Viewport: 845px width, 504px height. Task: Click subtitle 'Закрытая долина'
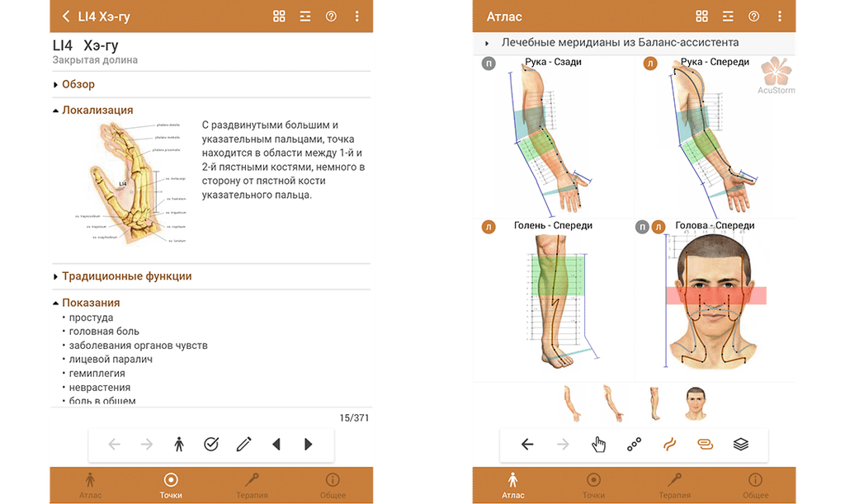(x=95, y=59)
